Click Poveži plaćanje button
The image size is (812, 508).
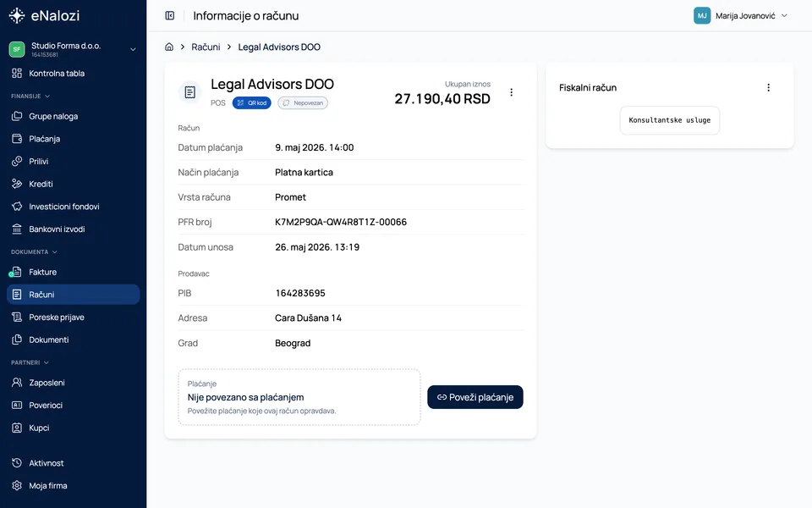pyautogui.click(x=475, y=397)
